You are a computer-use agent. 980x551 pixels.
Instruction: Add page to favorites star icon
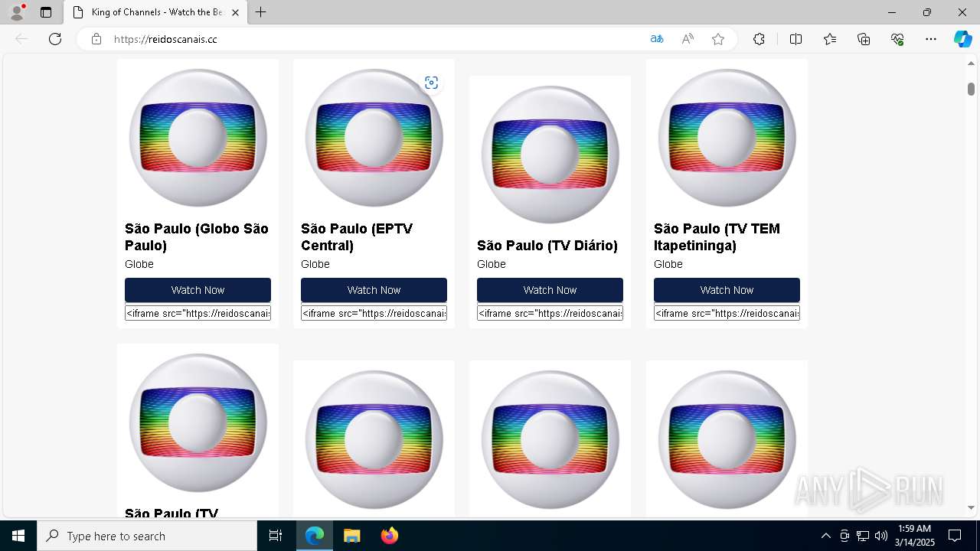click(718, 39)
